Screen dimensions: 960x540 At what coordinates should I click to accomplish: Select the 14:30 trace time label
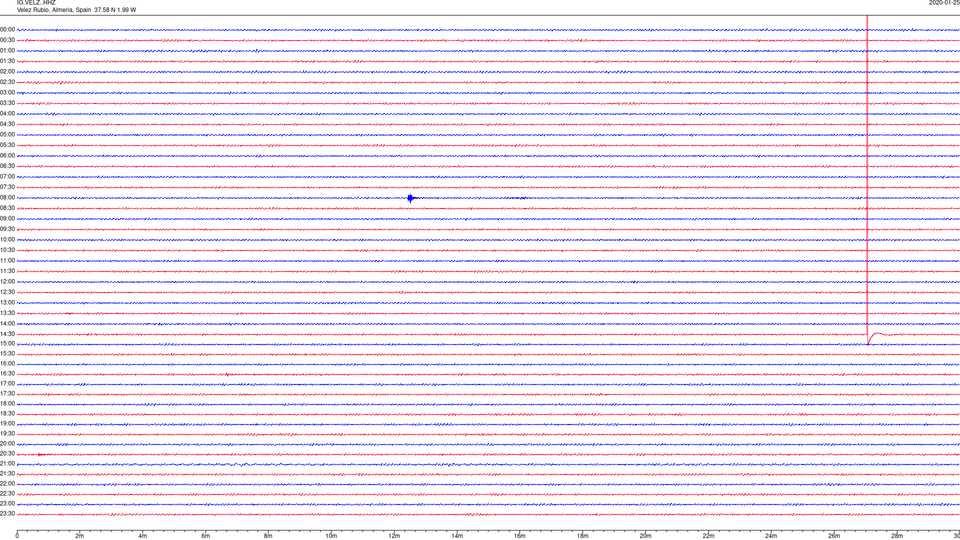point(7,334)
